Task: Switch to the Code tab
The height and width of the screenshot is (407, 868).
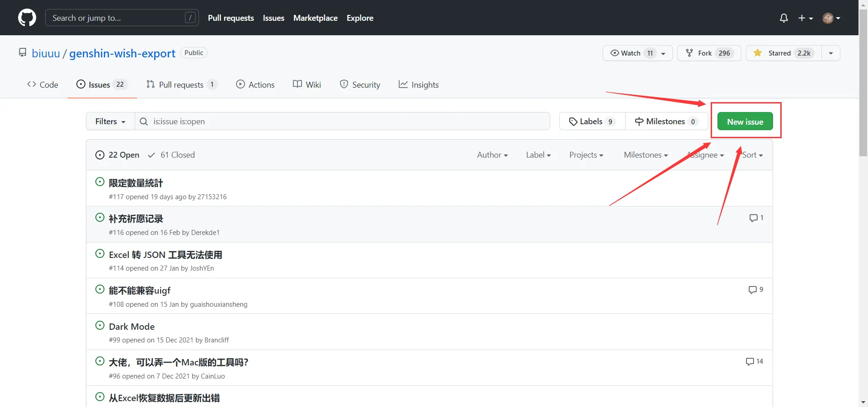Action: pyautogui.click(x=42, y=84)
